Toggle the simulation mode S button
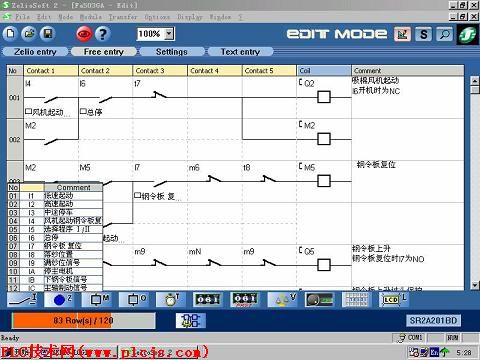The width and height of the screenshot is (480, 360). [424, 34]
